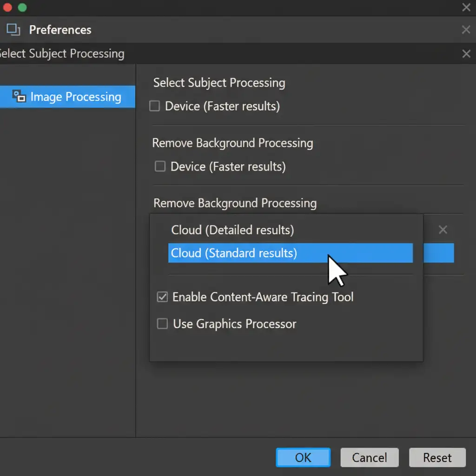Open the Image Processing category
Screen dimensions: 476x476
point(75,97)
